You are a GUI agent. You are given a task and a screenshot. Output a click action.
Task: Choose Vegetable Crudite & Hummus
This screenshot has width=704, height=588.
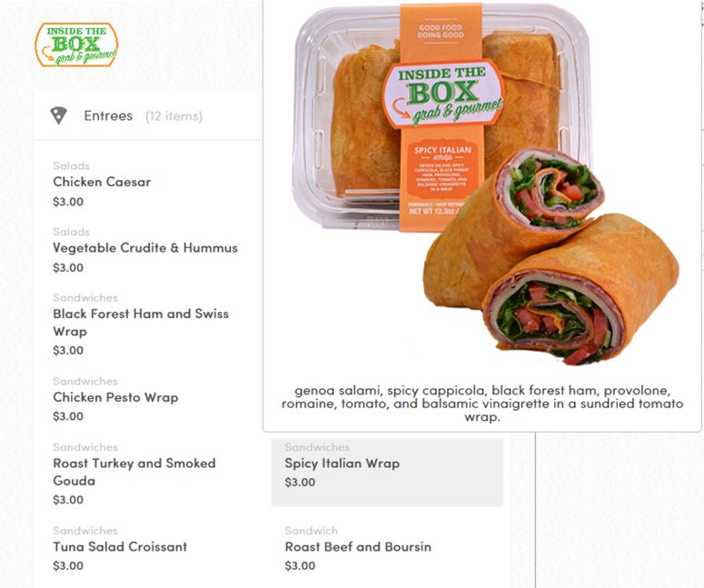coord(145,248)
